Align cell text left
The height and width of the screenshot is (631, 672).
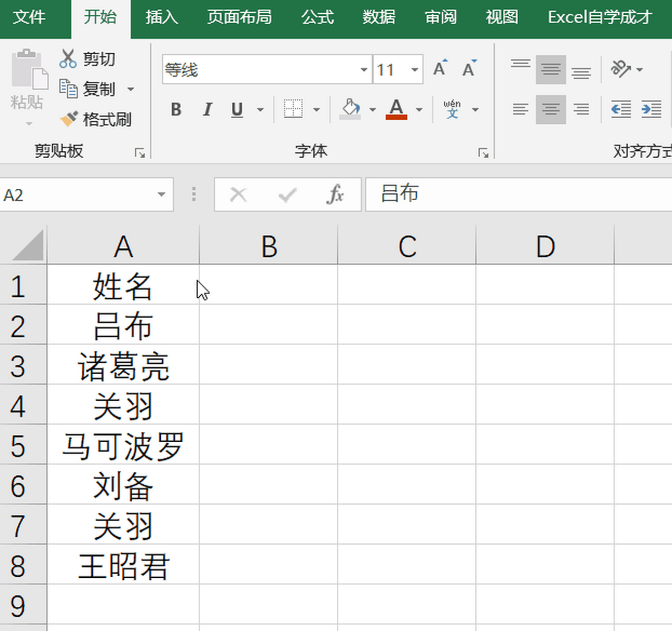[521, 109]
